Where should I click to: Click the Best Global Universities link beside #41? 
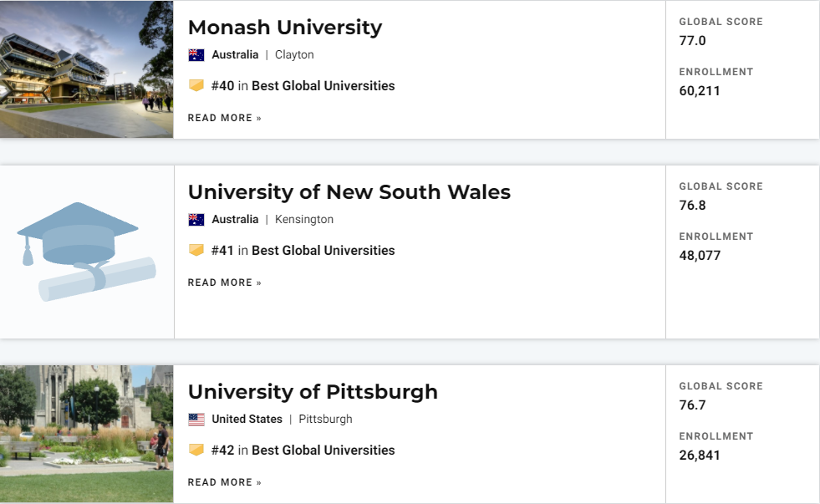pos(323,250)
